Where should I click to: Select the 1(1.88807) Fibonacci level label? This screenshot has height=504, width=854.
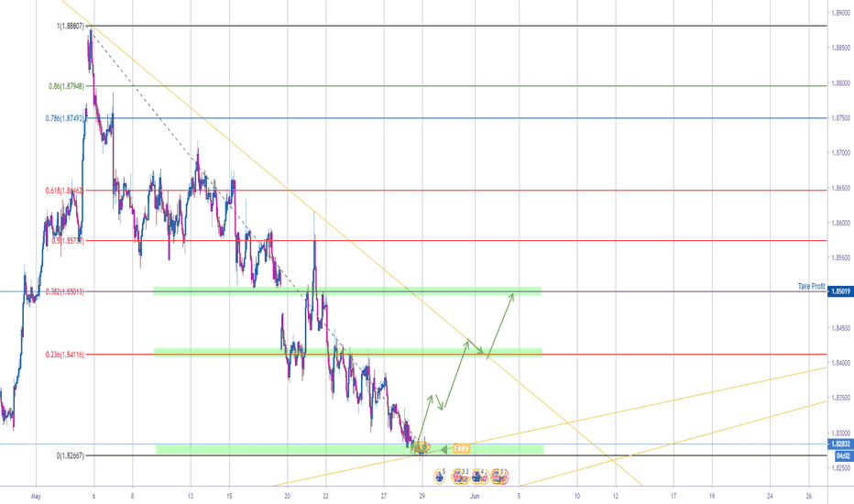point(71,27)
